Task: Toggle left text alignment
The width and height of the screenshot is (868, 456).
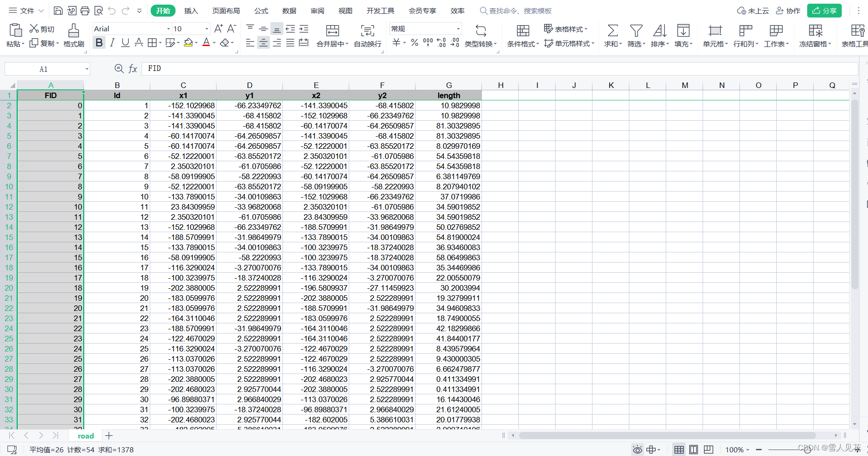Action: coord(250,43)
